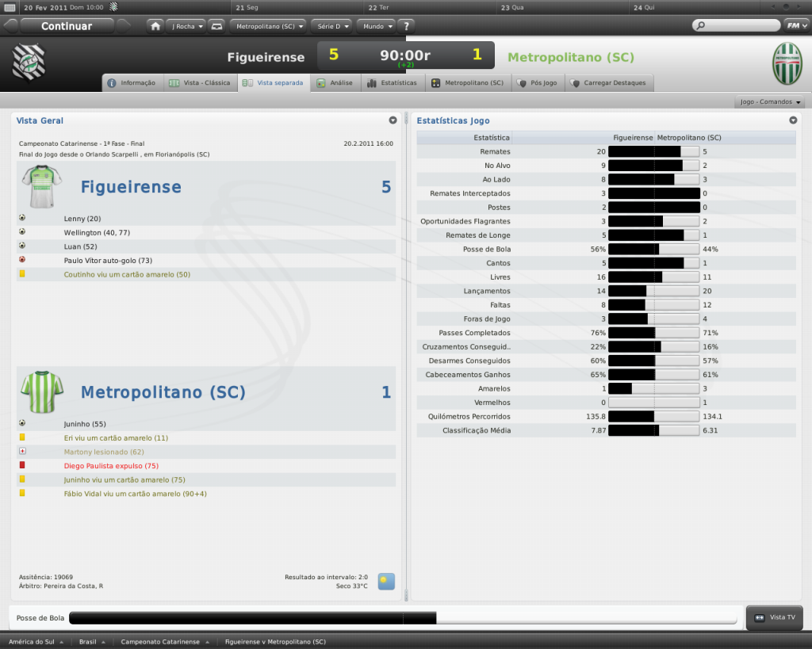Expand the Jogo - Comandos dropdown
This screenshot has height=649, width=812.
click(771, 102)
